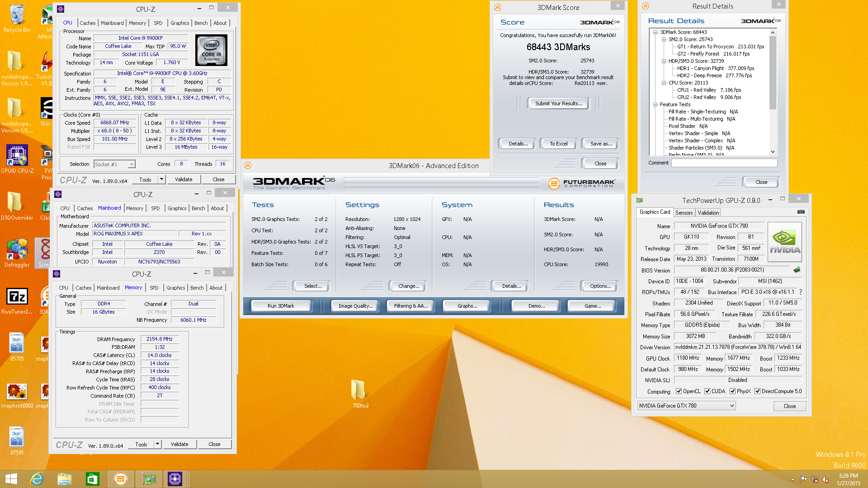Open the Windows Start button
This screenshot has height=488, width=868.
[x=11, y=479]
